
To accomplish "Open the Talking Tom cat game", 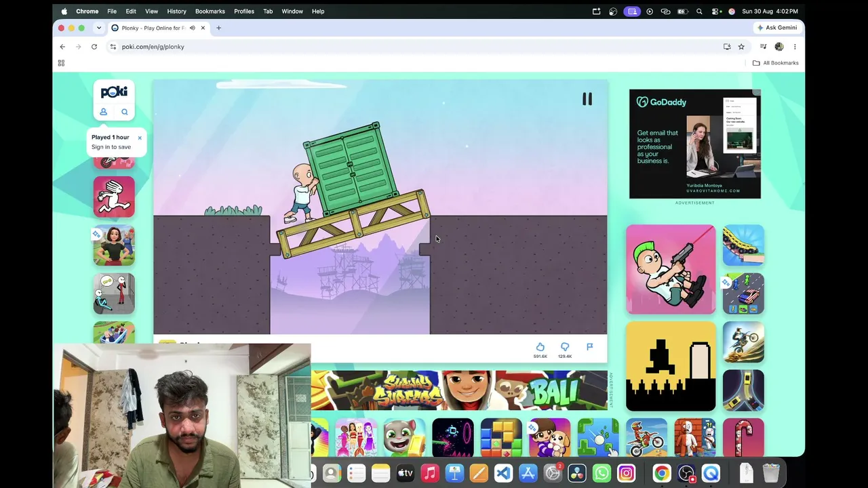I will [x=405, y=438].
